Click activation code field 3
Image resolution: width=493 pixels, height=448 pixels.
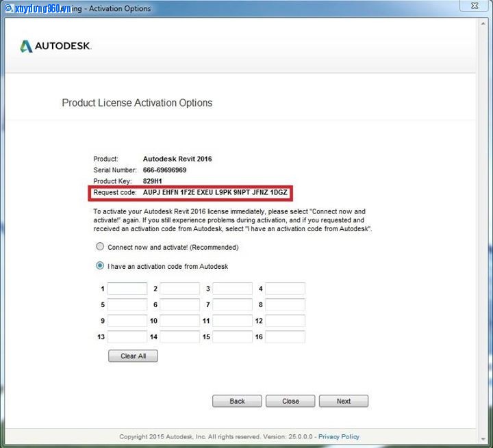(233, 289)
